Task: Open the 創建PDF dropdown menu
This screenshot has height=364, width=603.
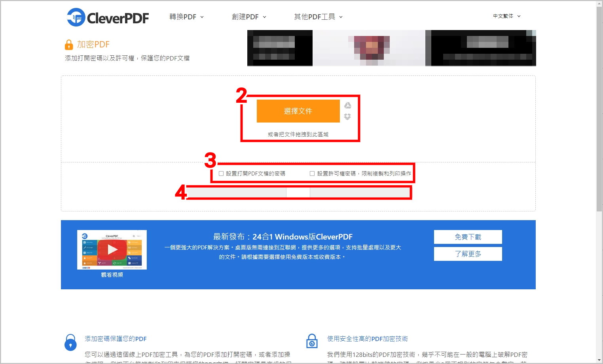Action: [249, 17]
